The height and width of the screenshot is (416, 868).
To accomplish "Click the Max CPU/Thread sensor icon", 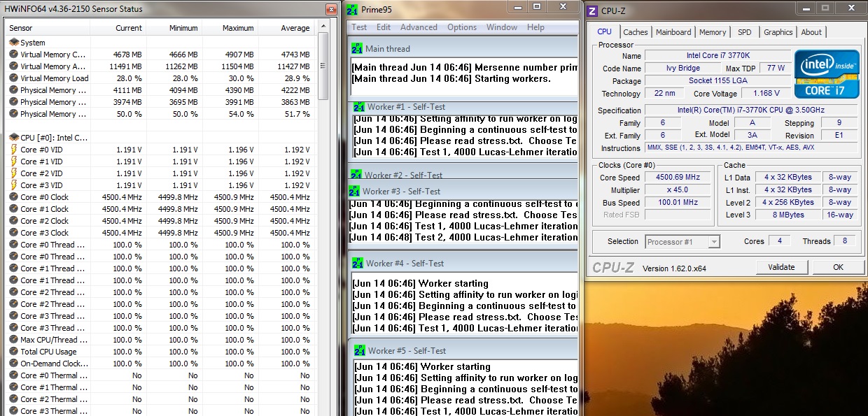I will click(14, 340).
